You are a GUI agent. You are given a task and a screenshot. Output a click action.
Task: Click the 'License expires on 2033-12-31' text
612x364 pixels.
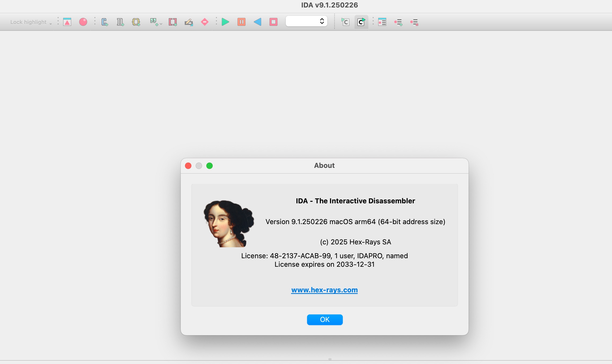(x=324, y=264)
